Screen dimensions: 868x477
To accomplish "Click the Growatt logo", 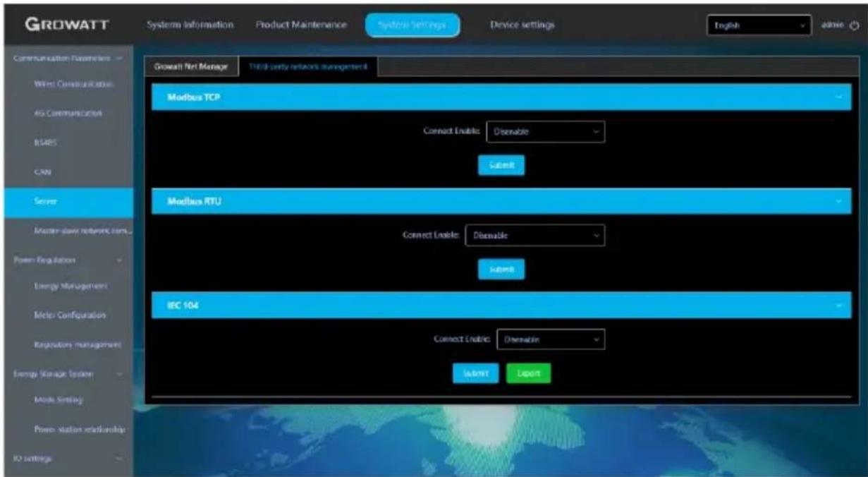I will click(66, 25).
